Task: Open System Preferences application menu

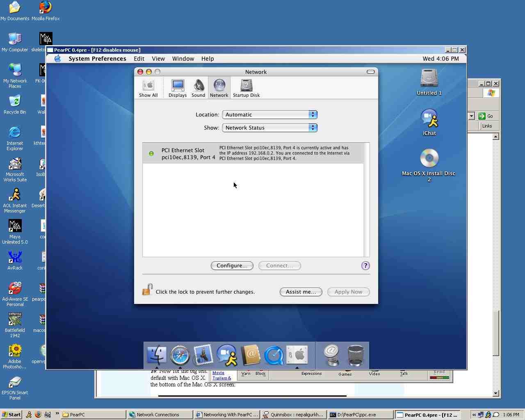Action: 97,59
